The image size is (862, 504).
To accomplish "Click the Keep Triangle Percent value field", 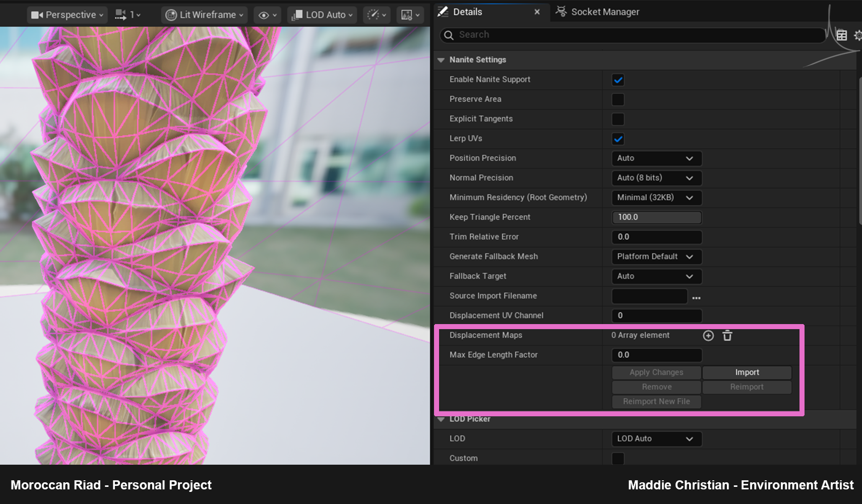I will pyautogui.click(x=656, y=217).
